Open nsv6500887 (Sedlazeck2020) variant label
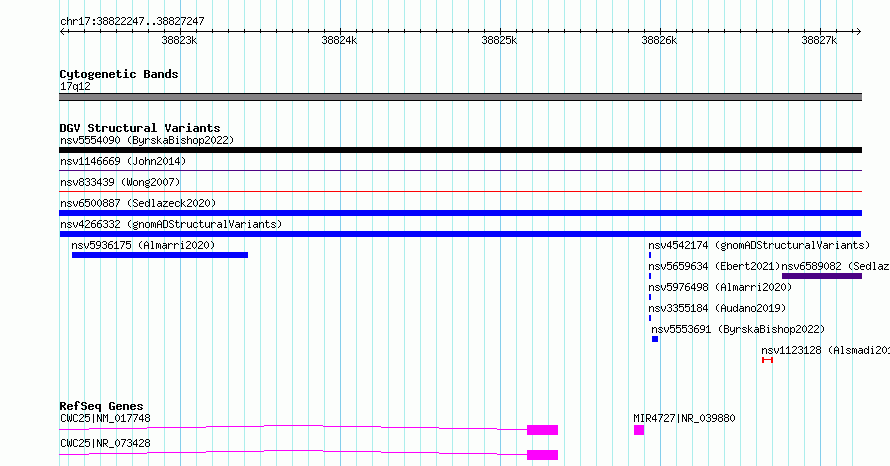890x466 pixels. tap(138, 203)
